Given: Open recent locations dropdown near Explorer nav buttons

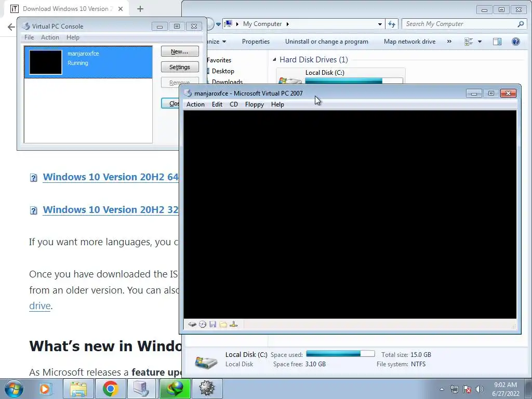Looking at the screenshot, I should [218, 24].
